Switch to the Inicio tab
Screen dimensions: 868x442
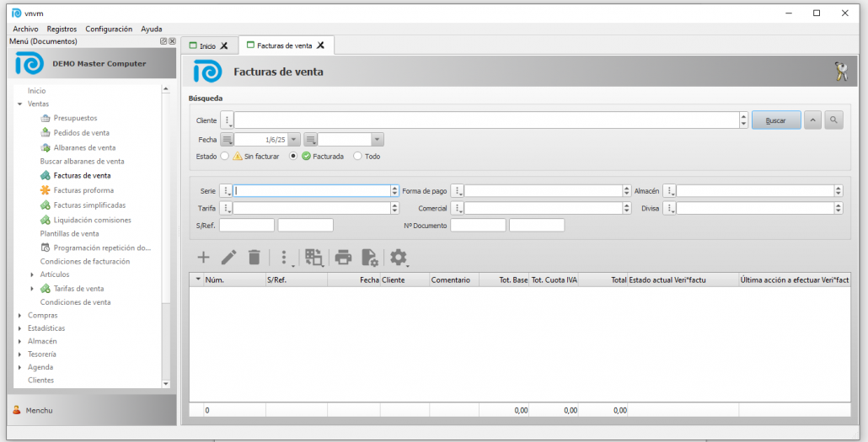coord(207,45)
